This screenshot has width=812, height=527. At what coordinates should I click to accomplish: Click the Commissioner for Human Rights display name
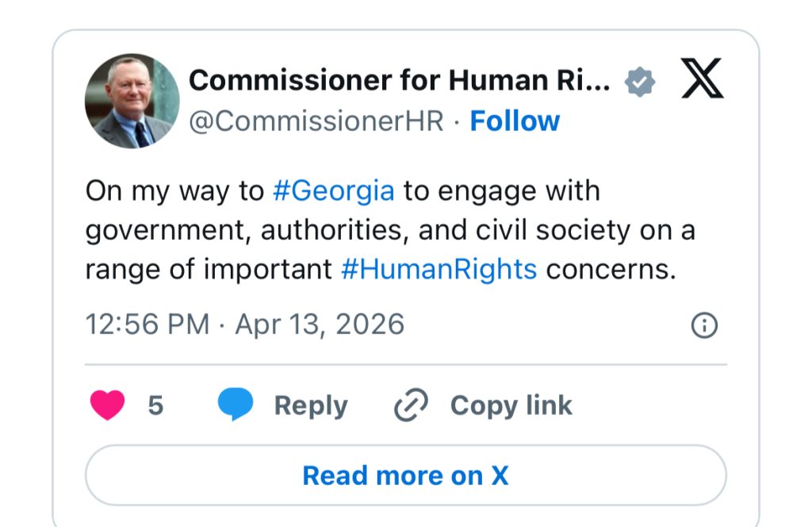tap(400, 80)
